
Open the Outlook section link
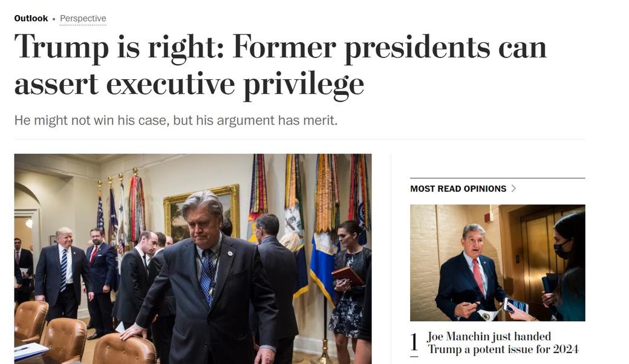31,18
